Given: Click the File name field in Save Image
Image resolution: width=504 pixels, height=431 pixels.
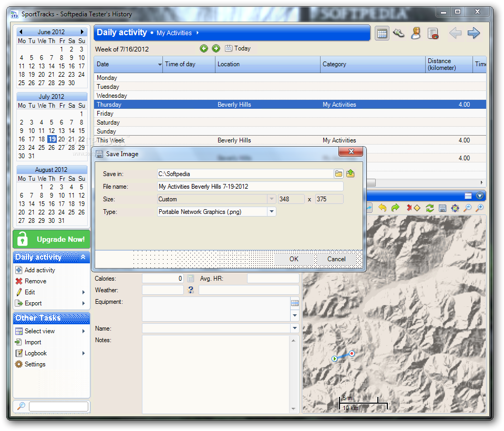Looking at the screenshot, I should coord(250,187).
